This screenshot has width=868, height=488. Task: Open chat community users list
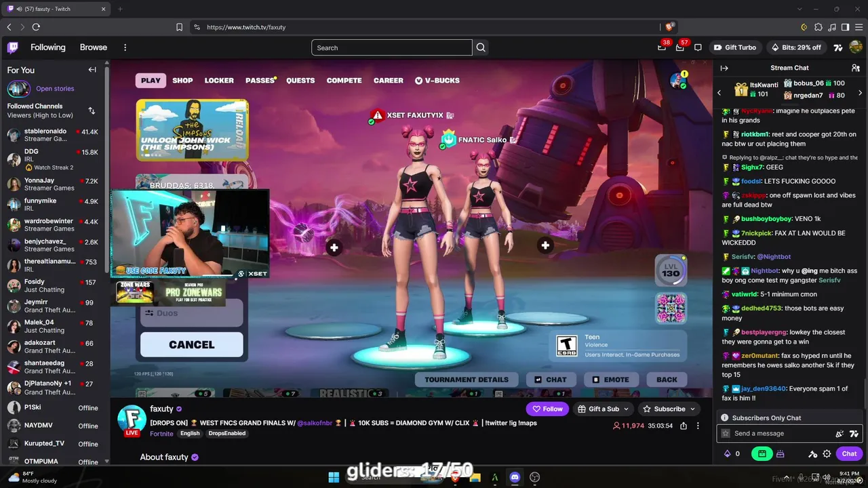tap(856, 68)
